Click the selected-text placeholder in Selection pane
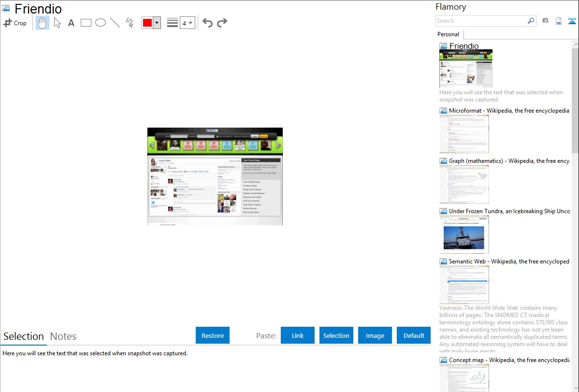The height and width of the screenshot is (392, 579). coord(95,353)
